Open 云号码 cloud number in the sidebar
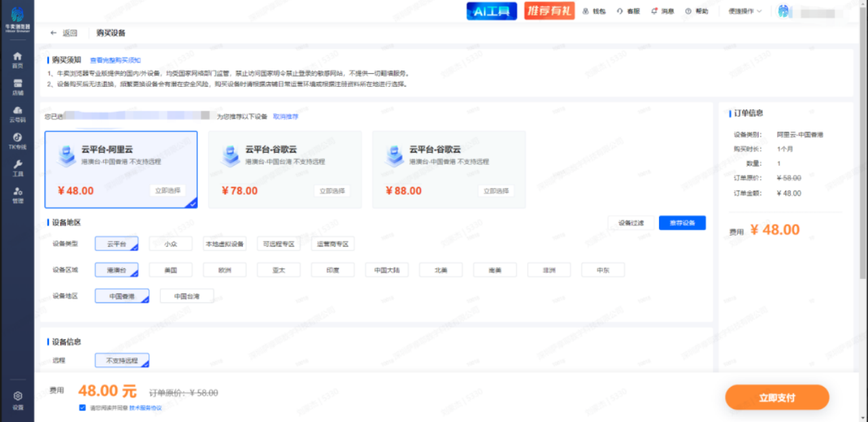Image resolution: width=868 pixels, height=422 pixels. (17, 114)
